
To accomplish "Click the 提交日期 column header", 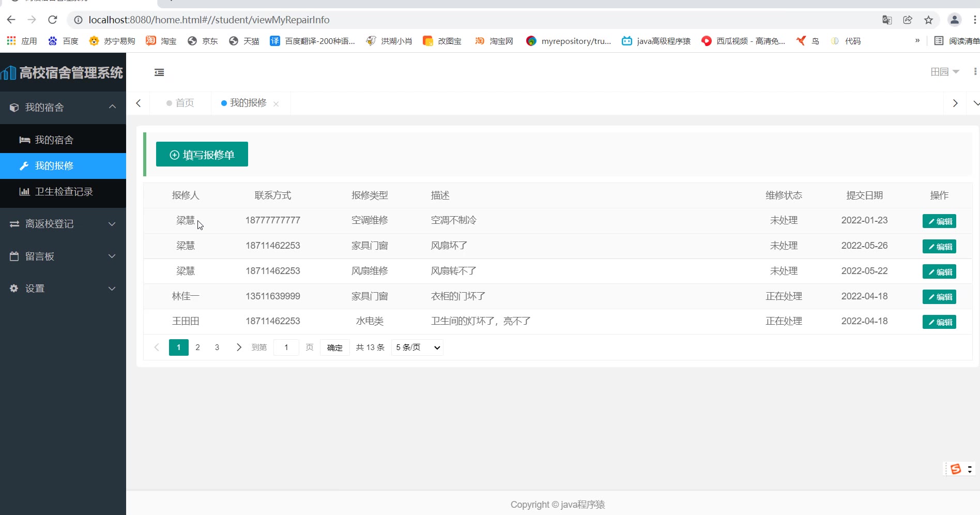I will pyautogui.click(x=864, y=195).
